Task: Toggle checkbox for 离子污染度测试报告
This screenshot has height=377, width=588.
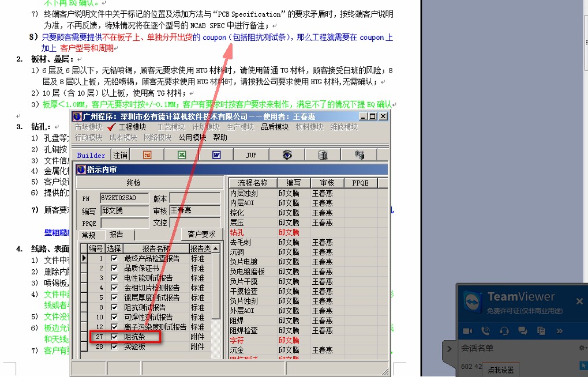Action: pyautogui.click(x=114, y=327)
